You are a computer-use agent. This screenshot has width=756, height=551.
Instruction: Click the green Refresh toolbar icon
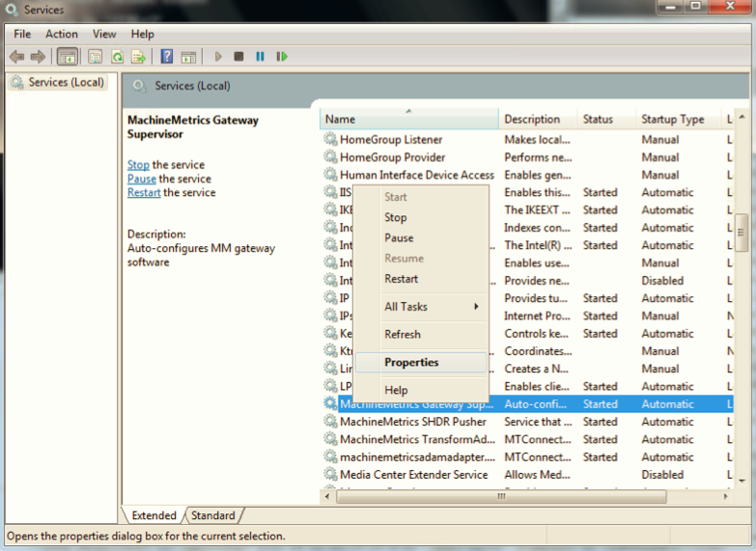click(x=117, y=57)
